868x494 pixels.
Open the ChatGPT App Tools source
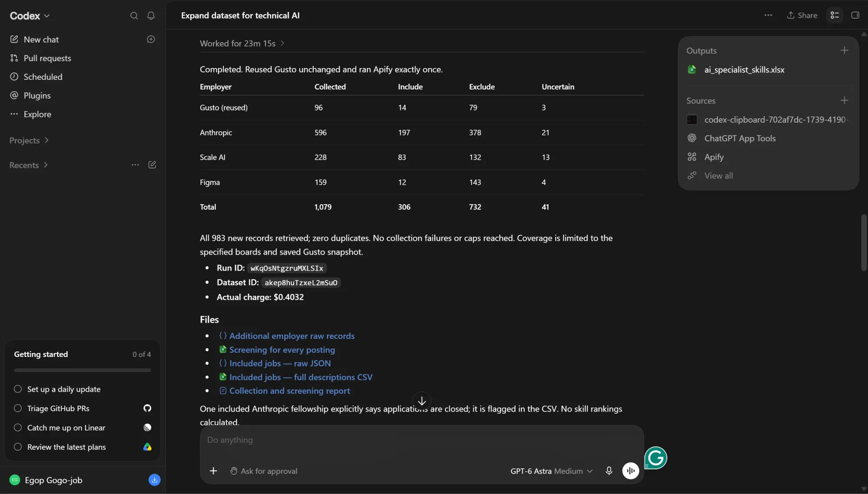(x=740, y=138)
